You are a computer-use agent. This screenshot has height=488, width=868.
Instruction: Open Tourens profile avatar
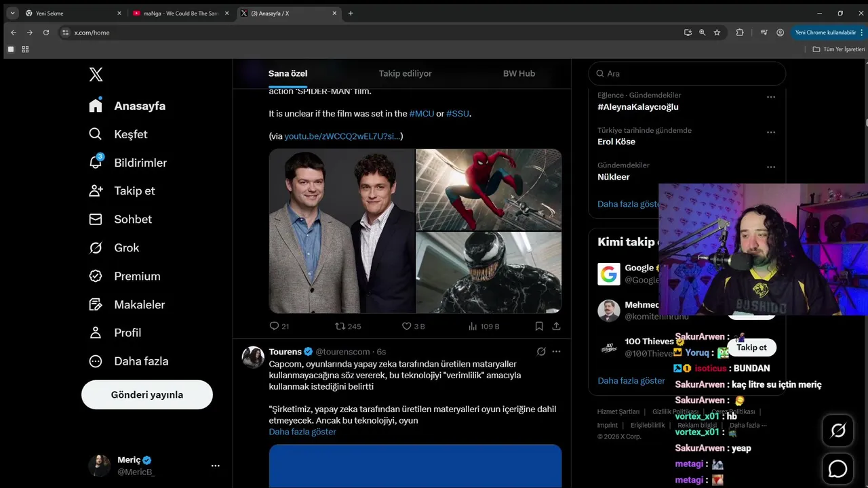coord(253,357)
